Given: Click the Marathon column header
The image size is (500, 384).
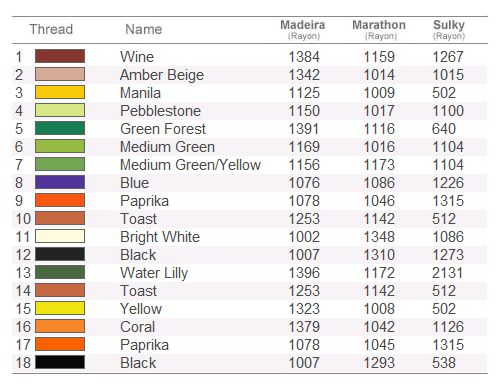Looking at the screenshot, I should 379,29.
